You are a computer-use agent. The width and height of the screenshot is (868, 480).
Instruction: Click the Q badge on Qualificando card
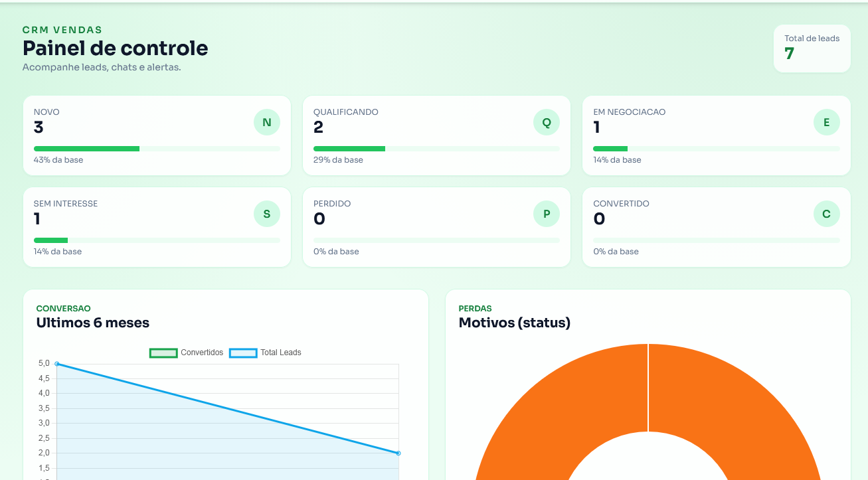click(x=547, y=122)
